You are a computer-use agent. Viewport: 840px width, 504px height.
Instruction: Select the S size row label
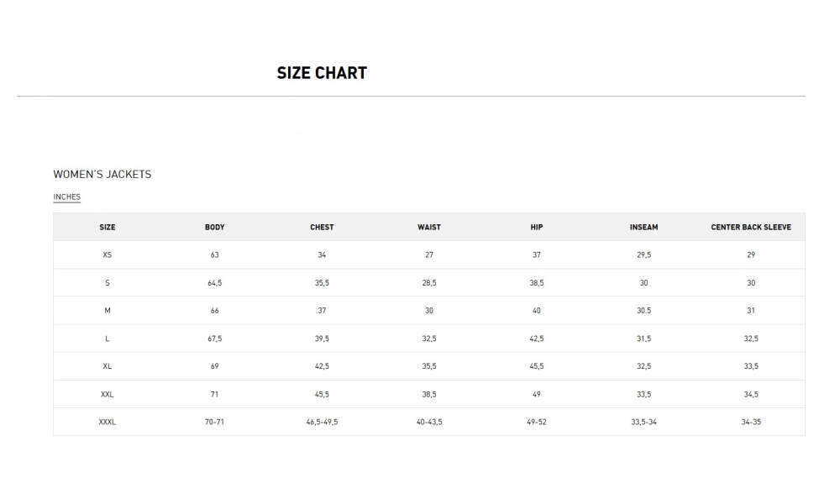point(108,283)
